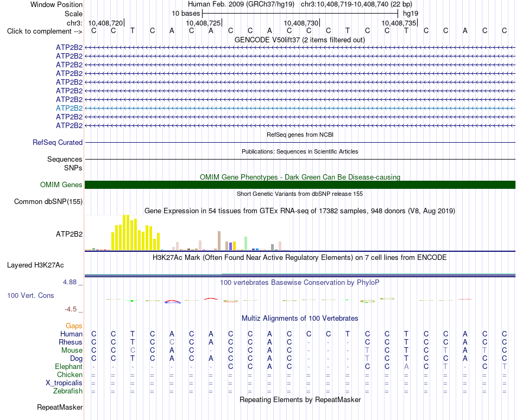This screenshot has width=516, height=420.
Task: Click 'GENCODE V50lift37 (2 items filtered out)' title
Action: [299, 40]
